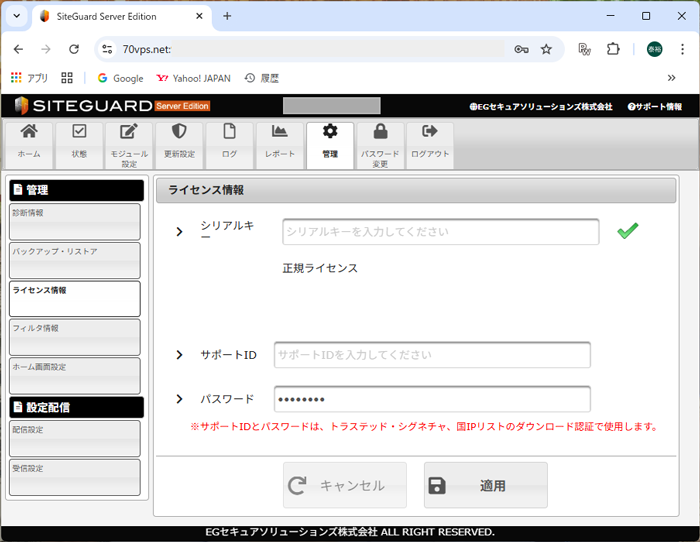This screenshot has width=700, height=542.
Task: Select the 管理 gear icon tab
Action: [330, 146]
